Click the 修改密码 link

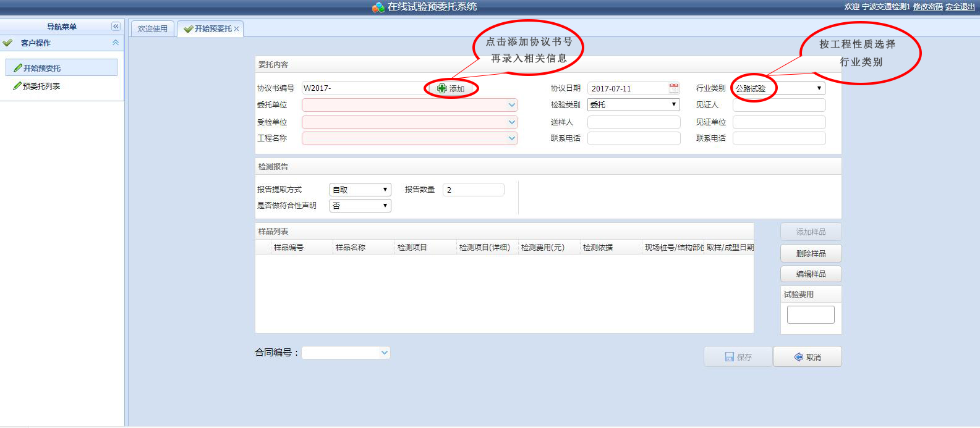coord(927,7)
